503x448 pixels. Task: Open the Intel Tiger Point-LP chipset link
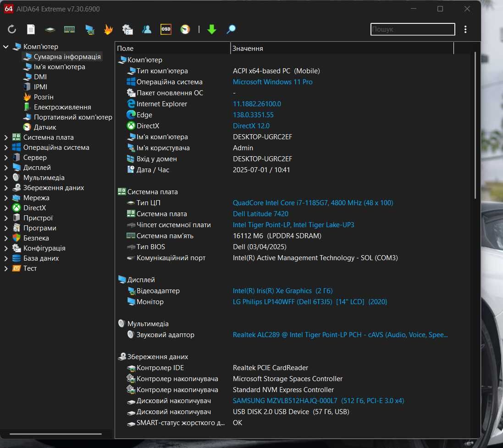coord(293,225)
